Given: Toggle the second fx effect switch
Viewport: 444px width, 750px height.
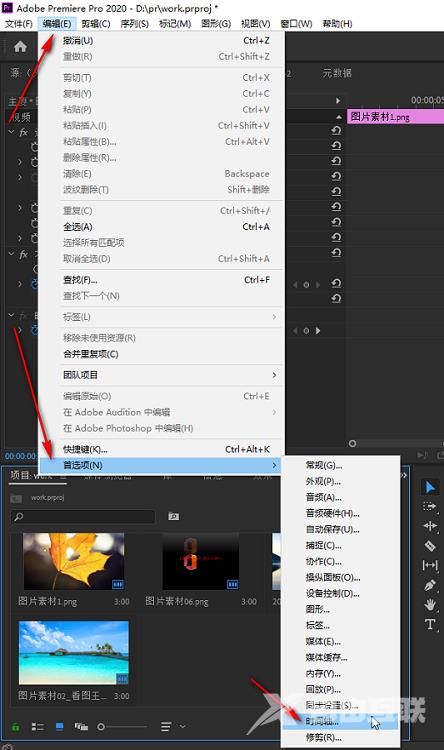Looking at the screenshot, I should tap(23, 254).
